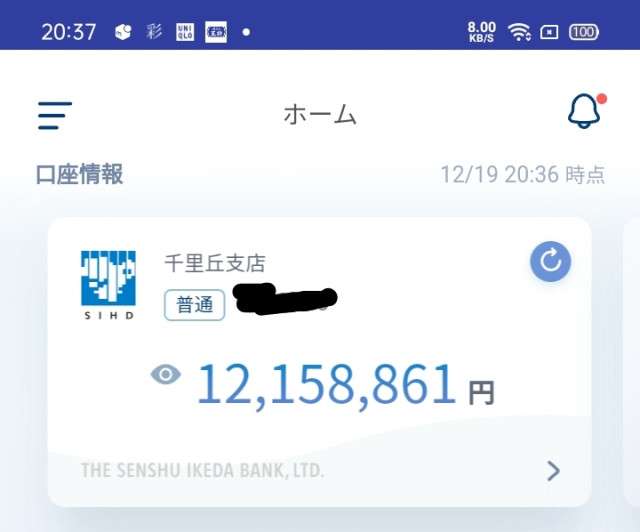
Task: Tap the Wi-Fi status icon
Action: pyautogui.click(x=519, y=32)
